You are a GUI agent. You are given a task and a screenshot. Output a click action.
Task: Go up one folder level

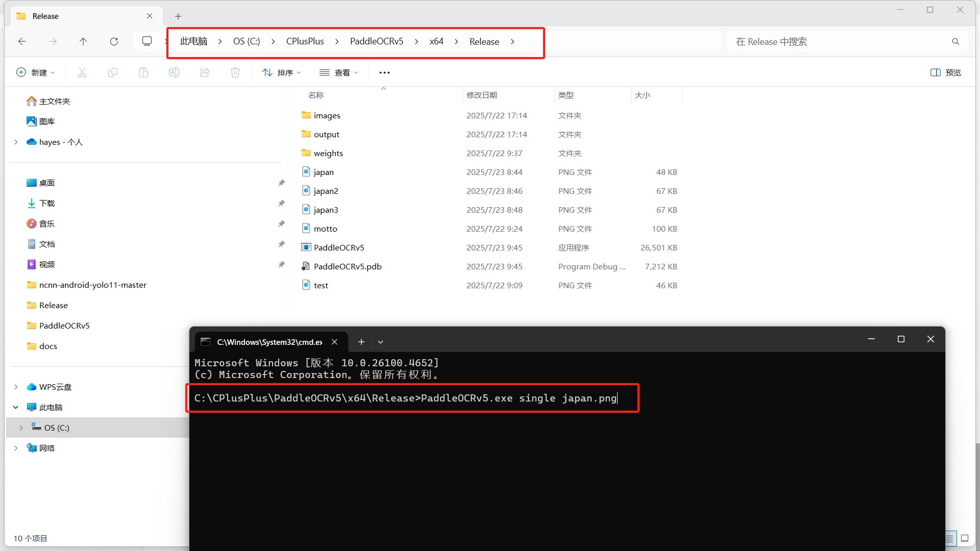pos(83,41)
